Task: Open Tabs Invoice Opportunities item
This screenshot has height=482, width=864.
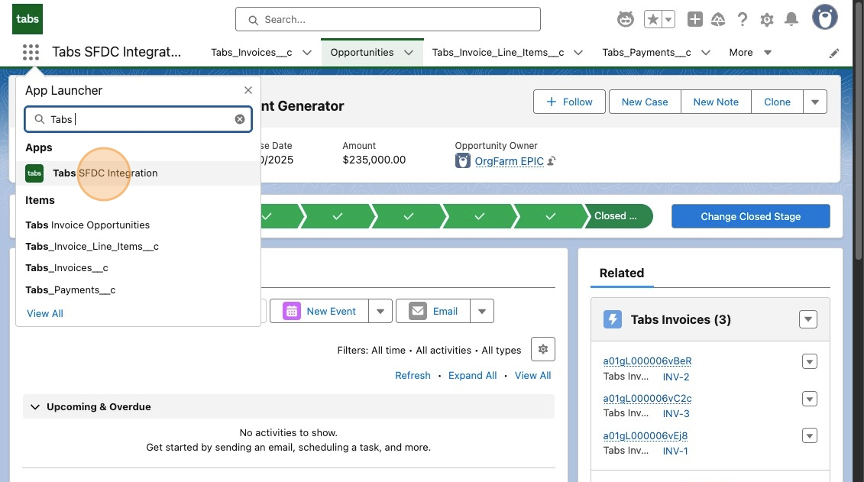Action: tap(87, 225)
